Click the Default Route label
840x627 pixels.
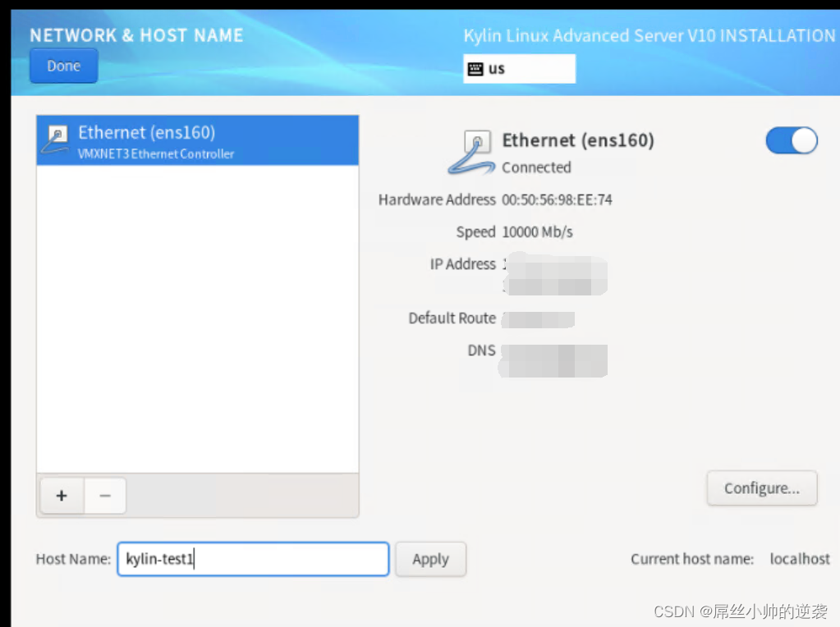pos(452,318)
